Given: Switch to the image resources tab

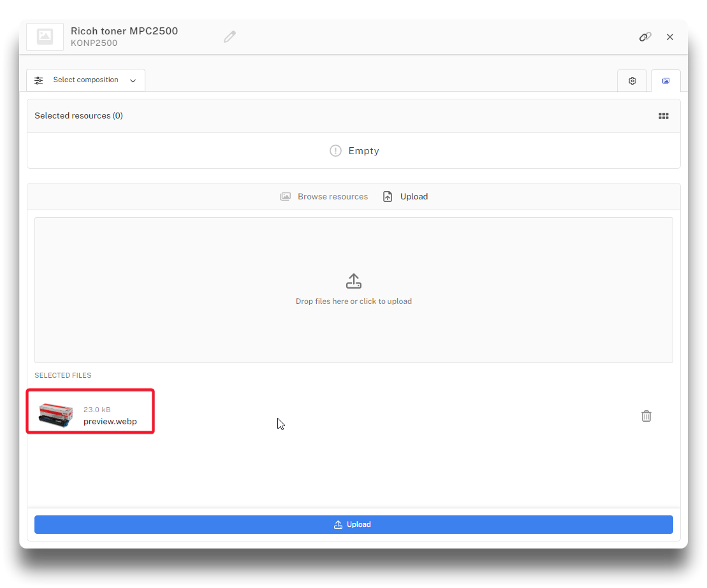Looking at the screenshot, I should click(666, 81).
